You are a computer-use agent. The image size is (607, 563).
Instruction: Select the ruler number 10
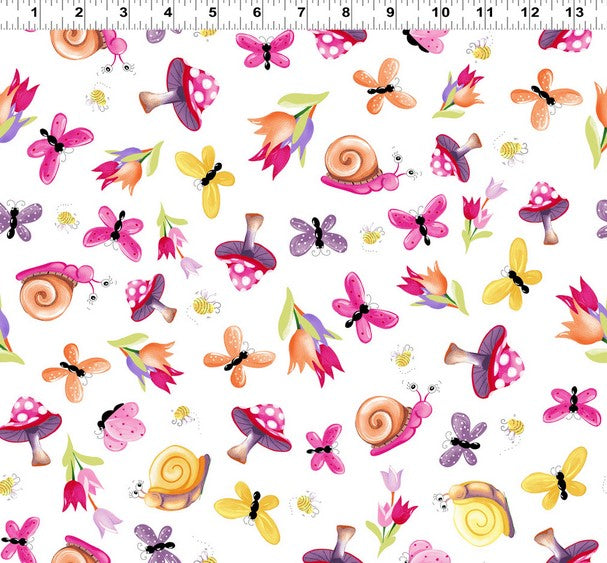pos(441,12)
